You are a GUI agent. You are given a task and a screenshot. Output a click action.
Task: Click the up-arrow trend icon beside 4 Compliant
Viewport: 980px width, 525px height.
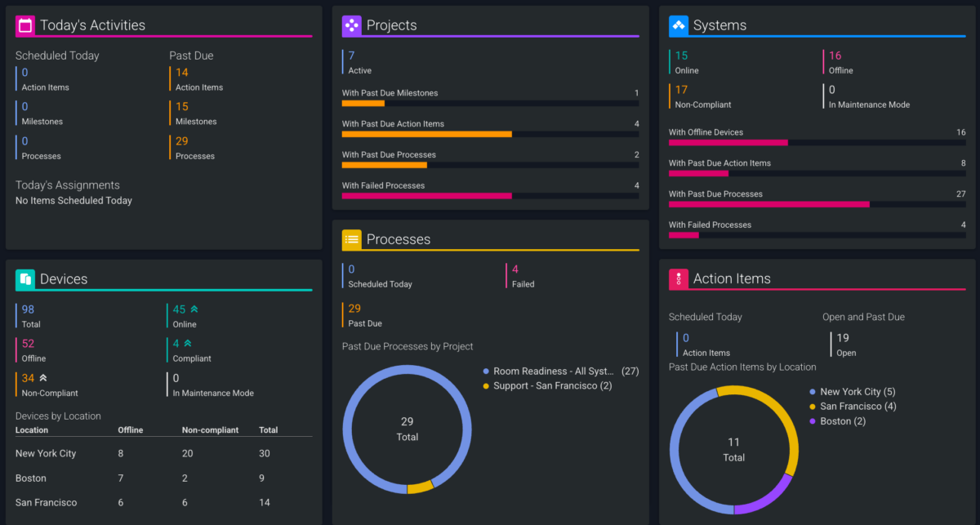[x=188, y=344]
